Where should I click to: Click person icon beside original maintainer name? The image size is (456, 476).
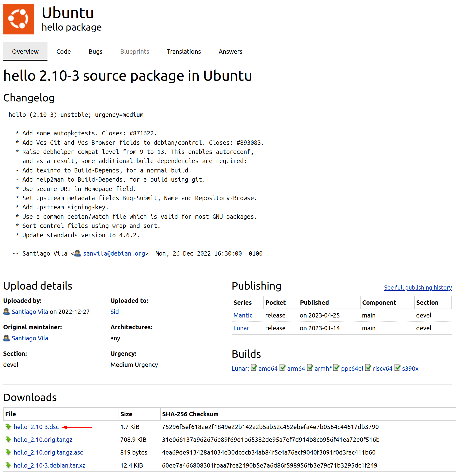7,338
